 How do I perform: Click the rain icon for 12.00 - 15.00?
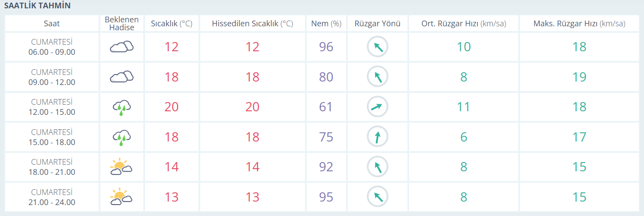(x=121, y=107)
